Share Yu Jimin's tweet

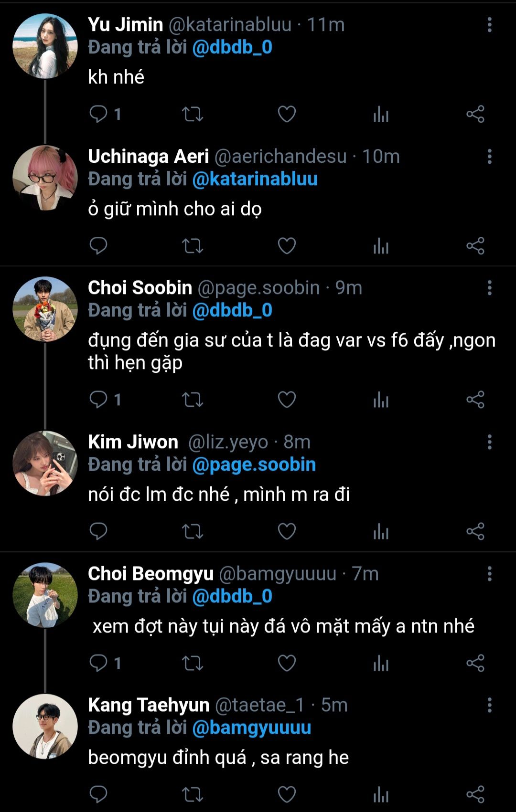(475, 114)
